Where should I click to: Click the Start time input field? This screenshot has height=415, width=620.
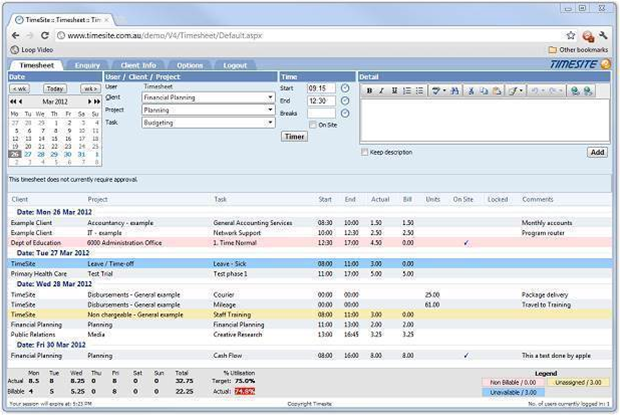(321, 88)
